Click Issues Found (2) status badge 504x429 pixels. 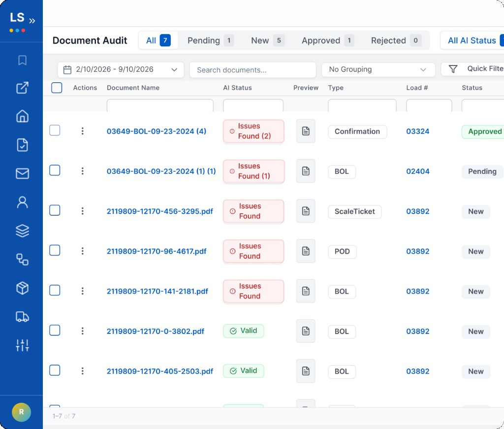pos(253,131)
